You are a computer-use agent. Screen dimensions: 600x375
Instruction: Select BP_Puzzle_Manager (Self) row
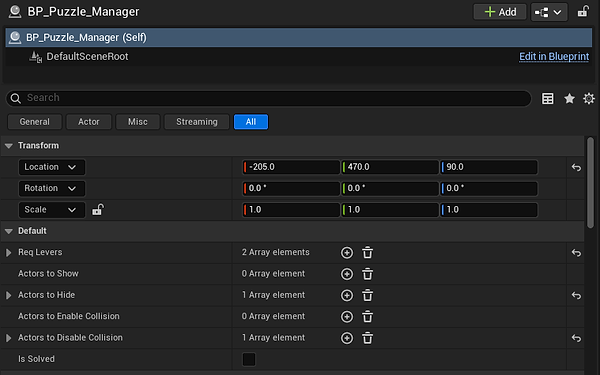point(298,38)
